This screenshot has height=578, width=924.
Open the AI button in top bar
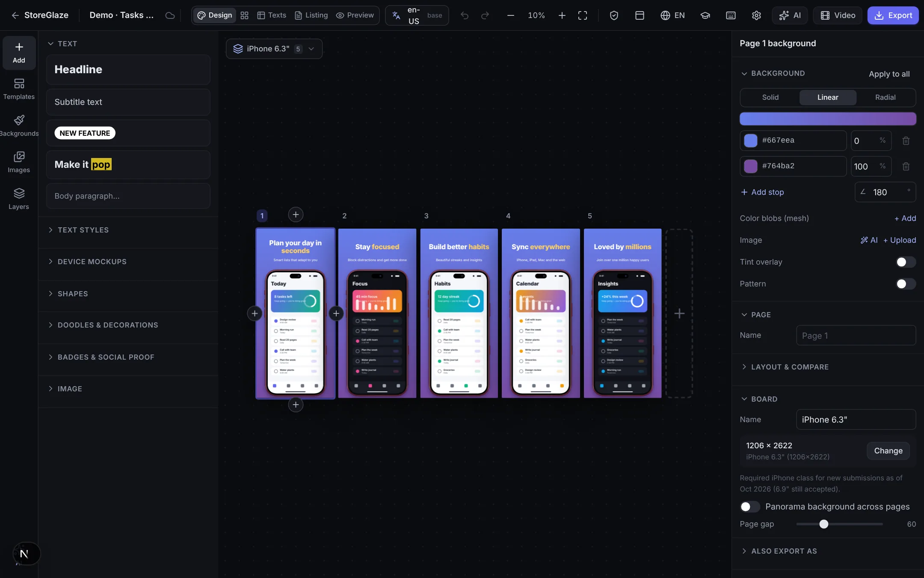coord(790,15)
